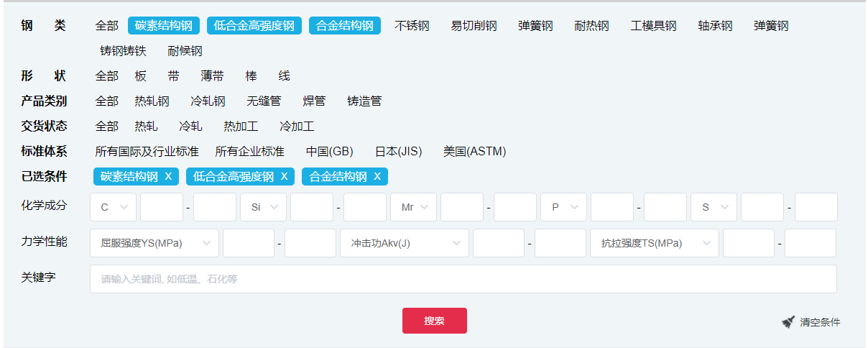Choose 冷轧 delivery state
Viewport: 868px width, 348px height.
click(191, 127)
